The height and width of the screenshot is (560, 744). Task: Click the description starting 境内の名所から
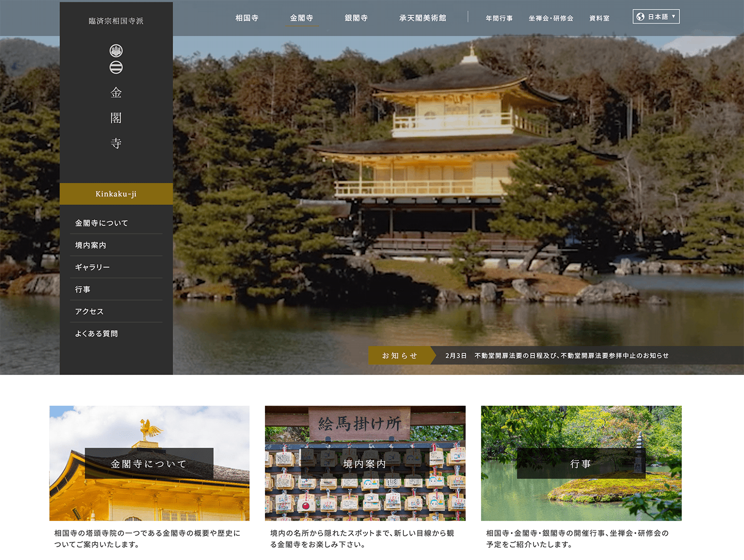point(362,538)
